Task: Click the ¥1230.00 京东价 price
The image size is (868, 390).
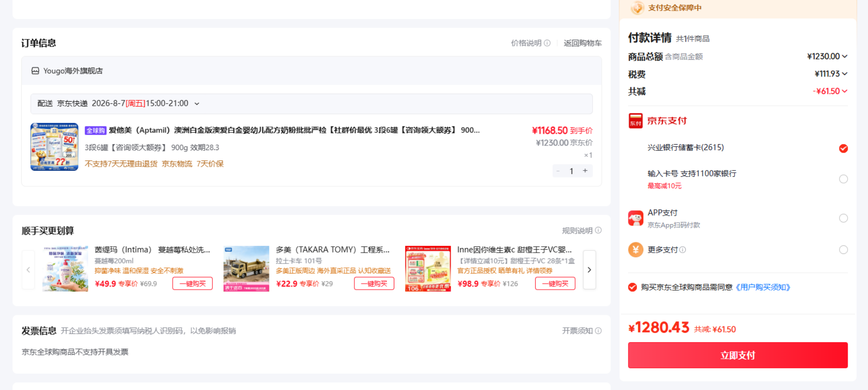Action: coord(564,143)
